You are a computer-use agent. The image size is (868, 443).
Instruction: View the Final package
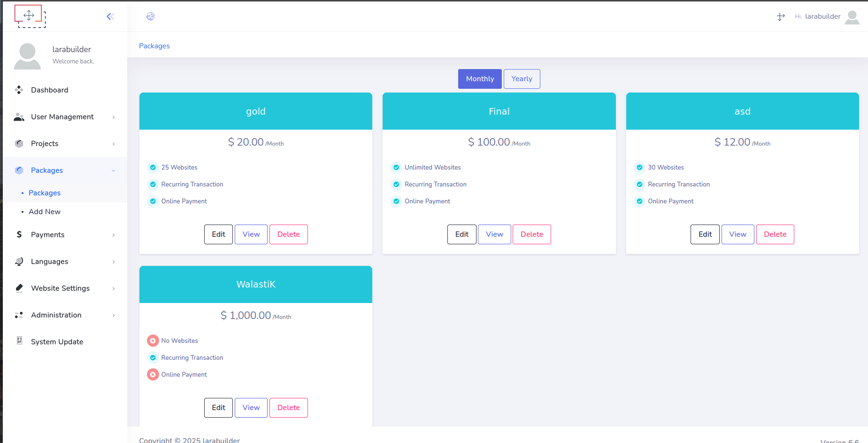coord(494,234)
